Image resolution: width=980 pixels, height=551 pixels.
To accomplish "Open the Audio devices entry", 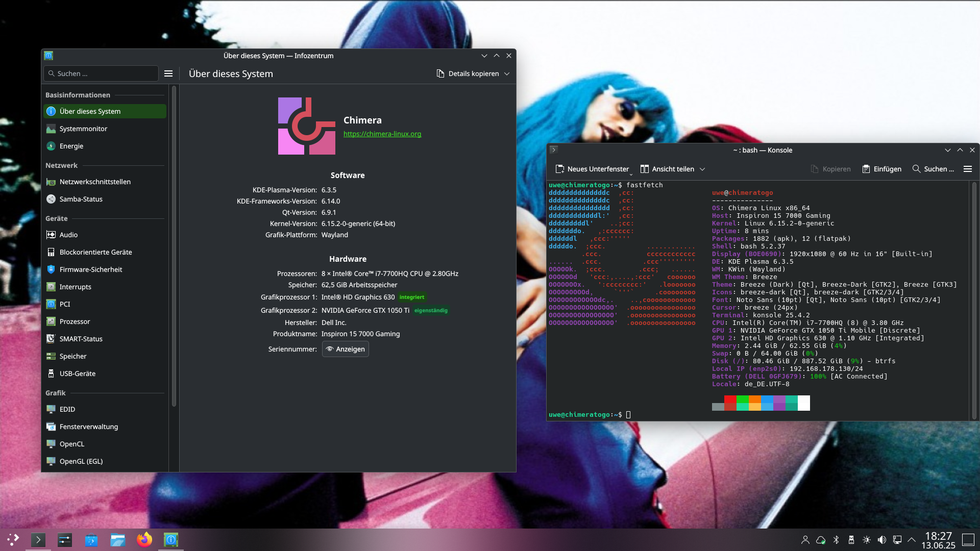I will [105, 235].
